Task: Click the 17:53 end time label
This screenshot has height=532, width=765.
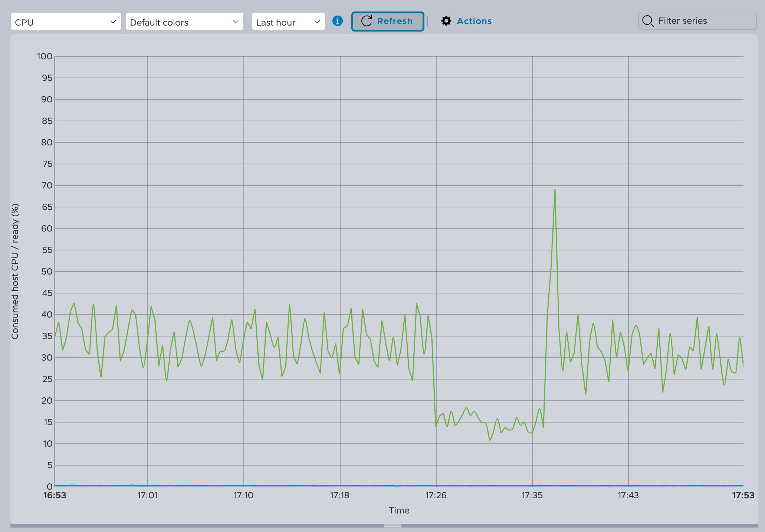Action: tap(743, 495)
